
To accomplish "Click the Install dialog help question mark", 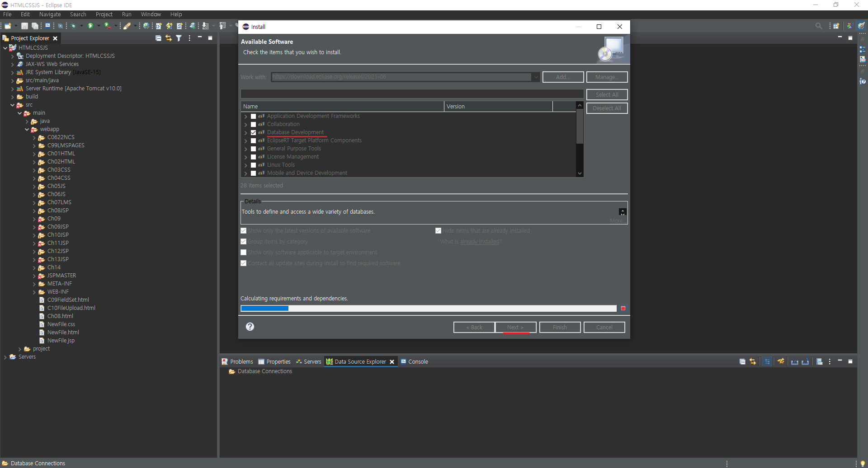I will coord(250,327).
